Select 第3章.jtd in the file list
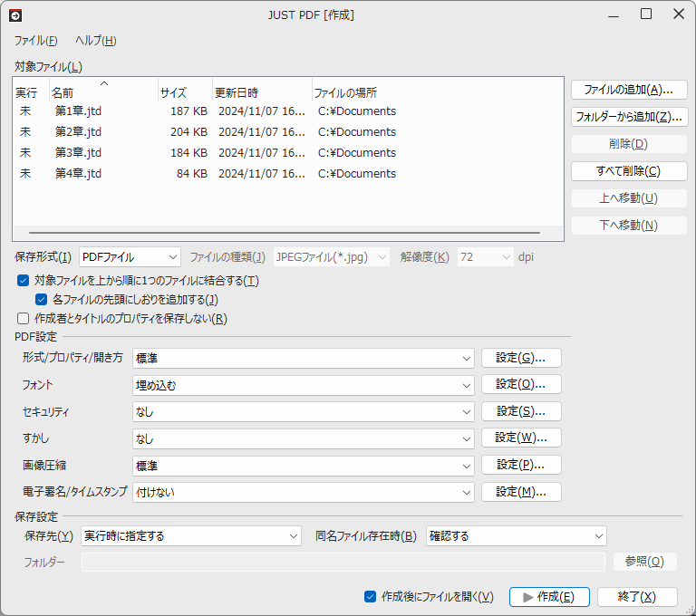 [x=78, y=153]
